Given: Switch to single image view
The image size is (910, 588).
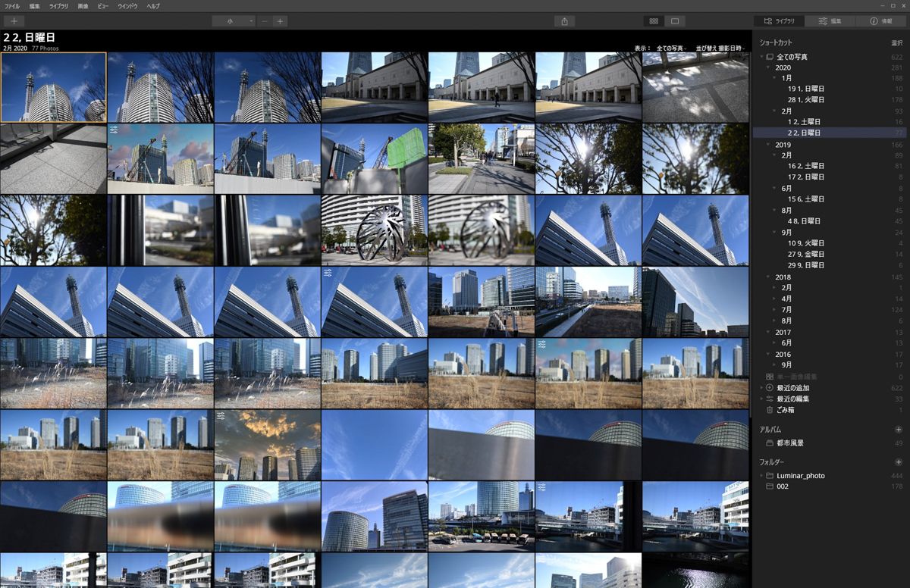Looking at the screenshot, I should (675, 21).
